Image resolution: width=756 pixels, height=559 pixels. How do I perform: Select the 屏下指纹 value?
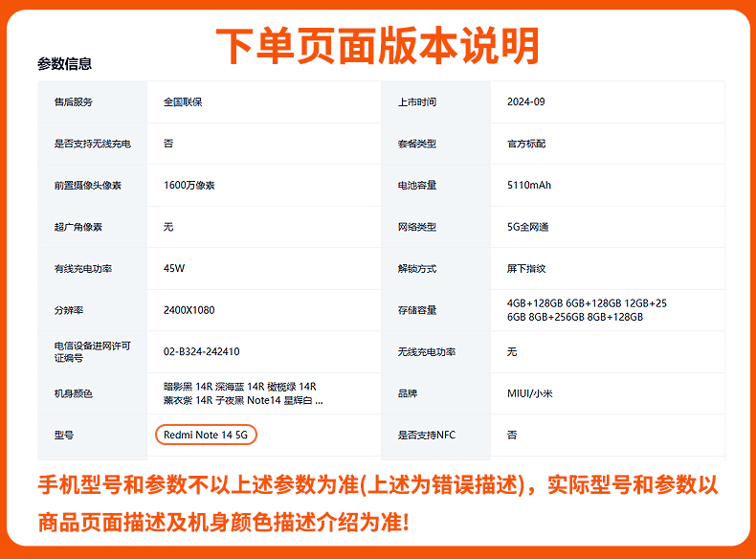(x=526, y=269)
